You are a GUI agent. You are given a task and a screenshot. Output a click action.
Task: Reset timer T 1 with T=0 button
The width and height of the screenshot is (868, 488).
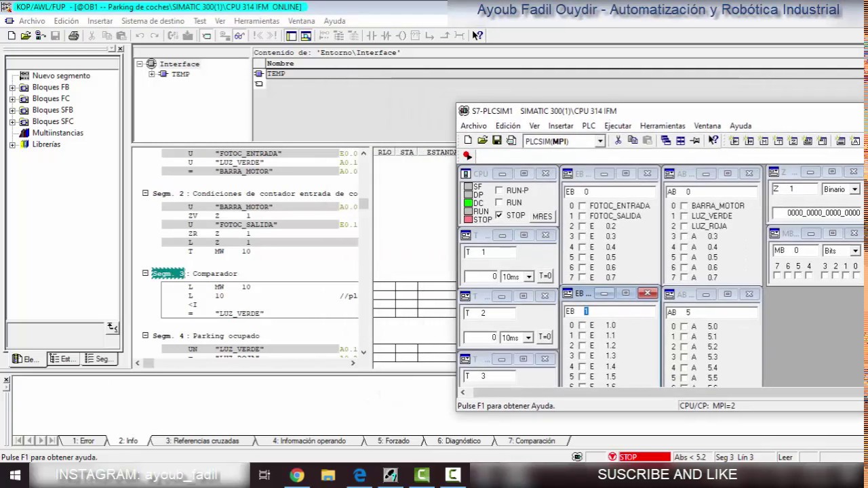545,277
